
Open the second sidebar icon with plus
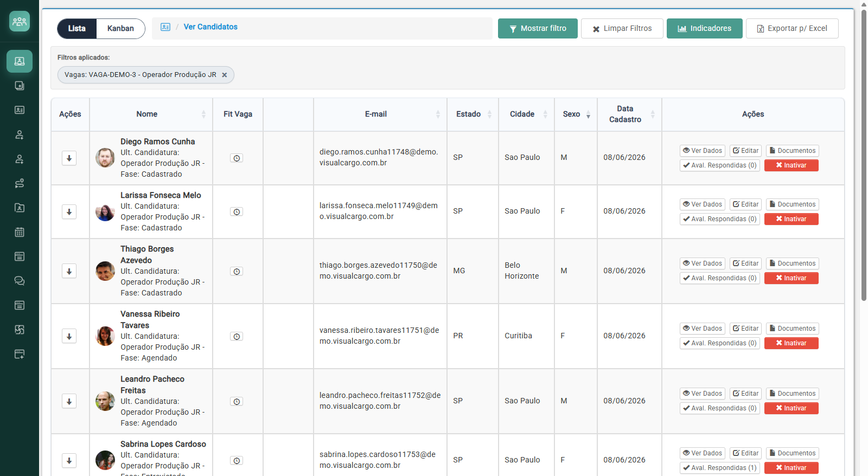point(20,86)
